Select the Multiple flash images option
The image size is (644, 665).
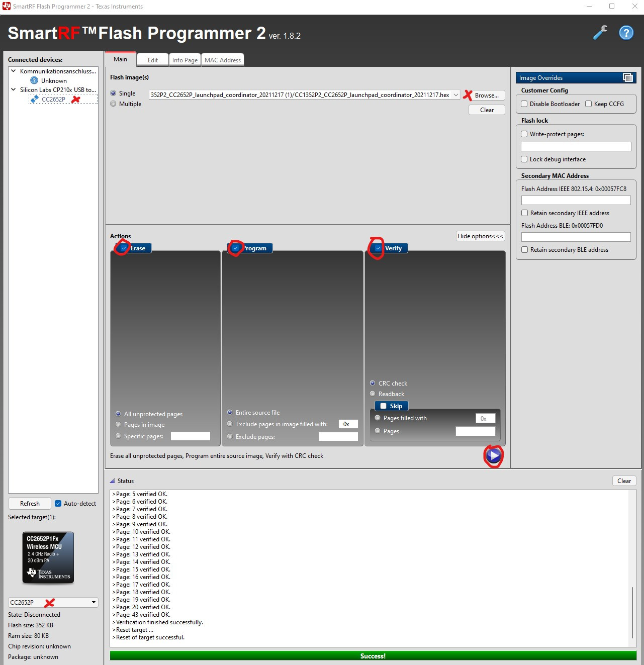coord(113,104)
